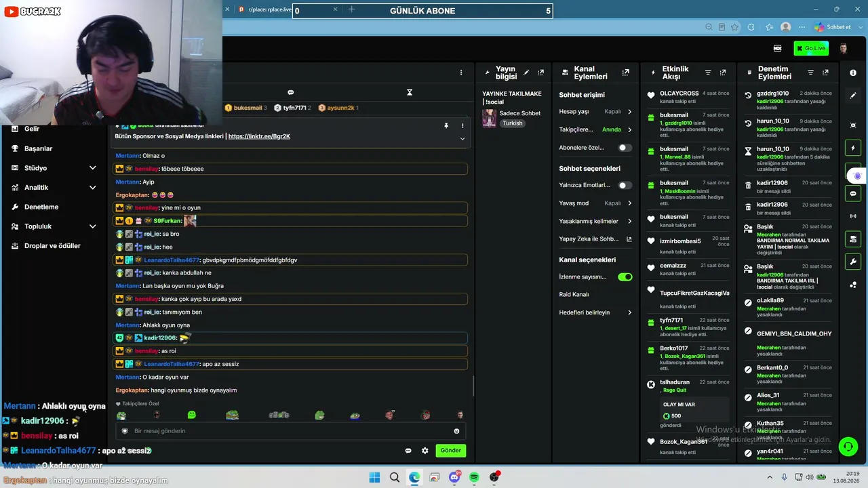Open Yapay Zeka ile Sohbet link
Image resolution: width=868 pixels, height=488 pixels.
coord(595,239)
